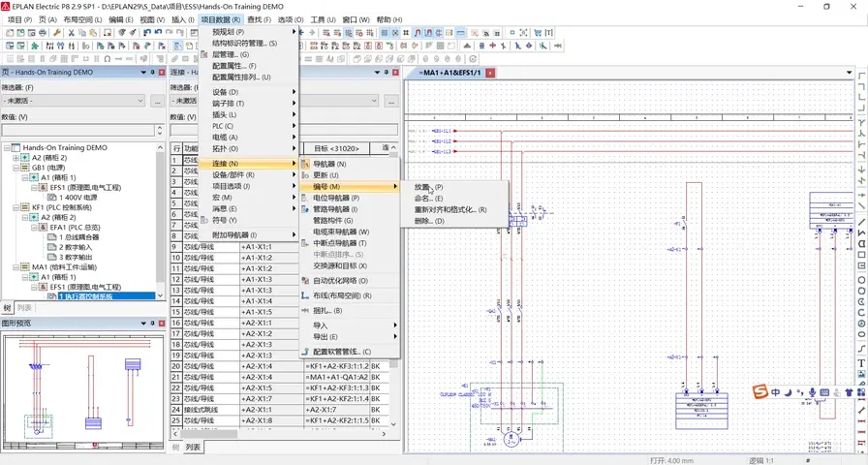
Task: Click the Paste clipboard icon
Action: click(94, 33)
